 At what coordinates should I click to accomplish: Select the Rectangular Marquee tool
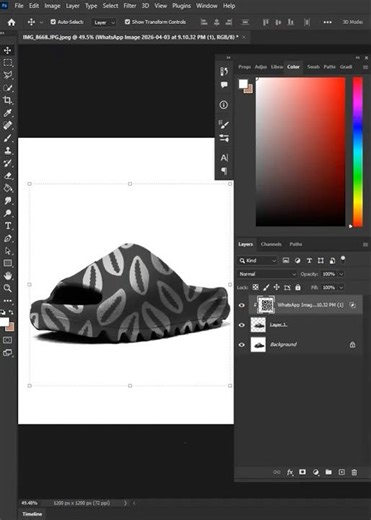click(x=7, y=63)
